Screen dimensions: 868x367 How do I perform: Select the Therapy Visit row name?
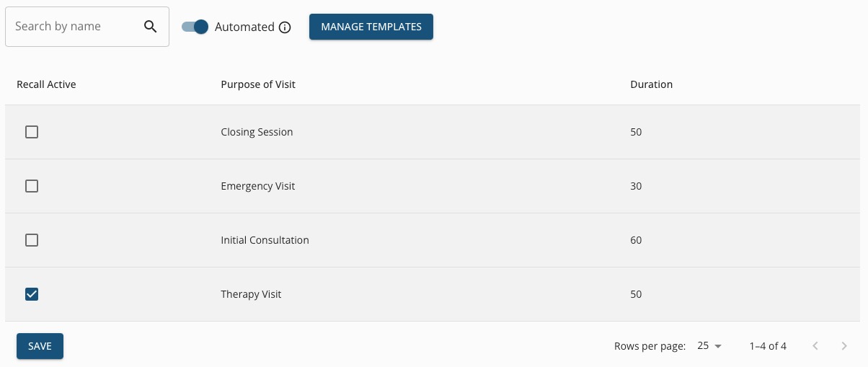(251, 294)
